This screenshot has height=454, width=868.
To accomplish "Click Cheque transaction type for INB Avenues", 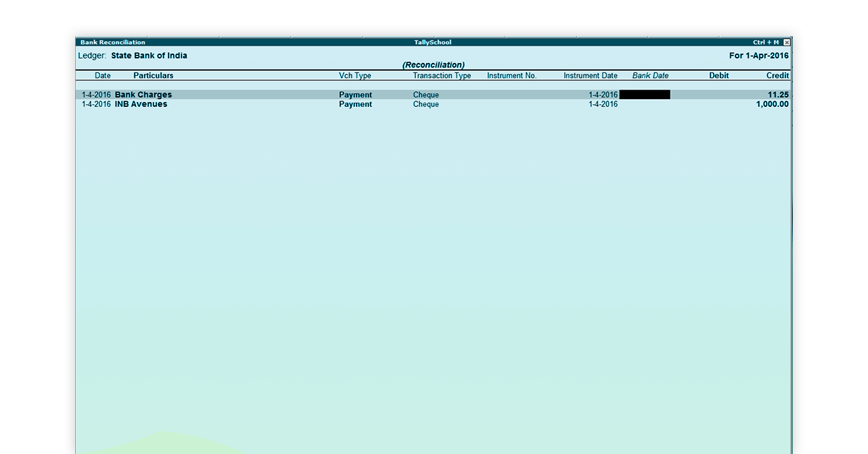I will pos(426,104).
